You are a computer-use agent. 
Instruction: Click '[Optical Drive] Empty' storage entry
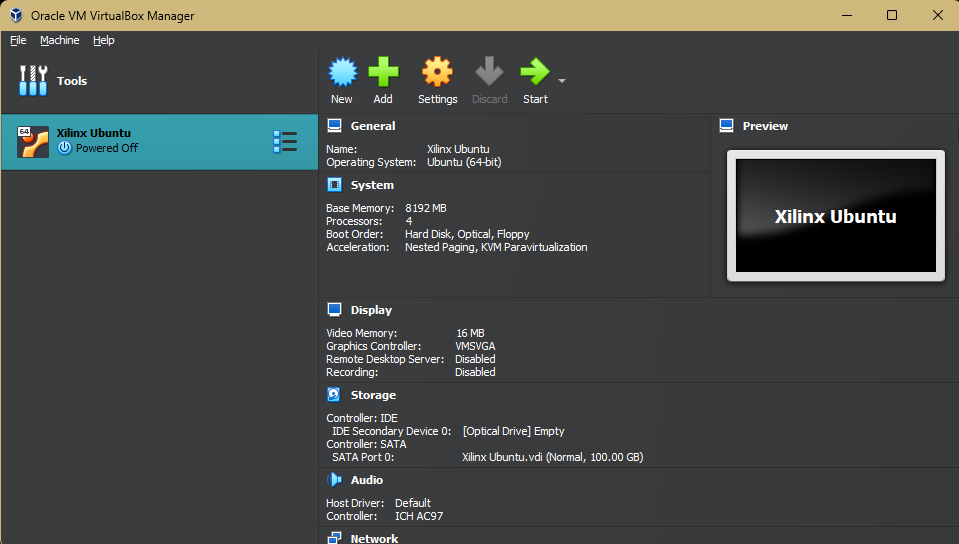(514, 431)
